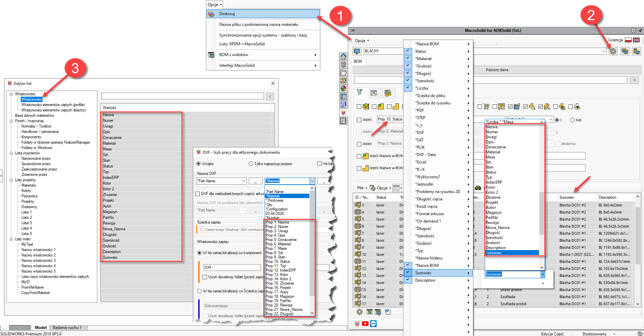This screenshot has width=644, height=336.
Task: Toggle checkmark for *Materiał column entry
Action: coord(408,59)
